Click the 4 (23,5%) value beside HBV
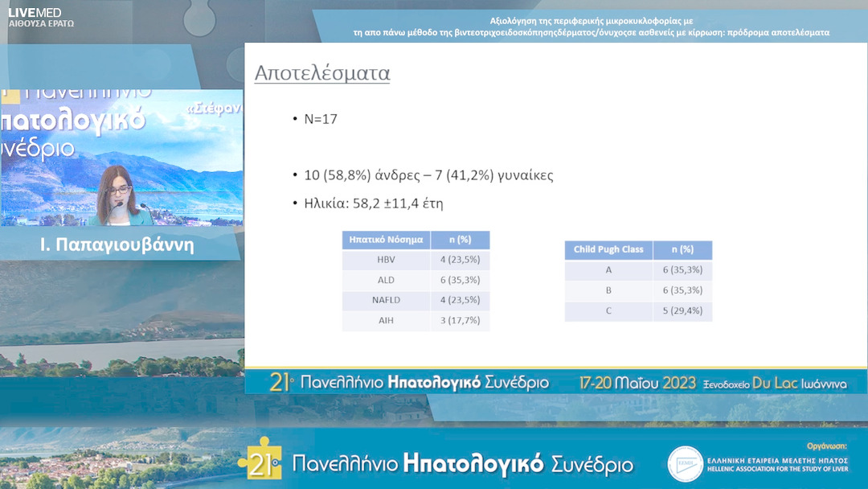This screenshot has width=868, height=489. click(x=460, y=259)
